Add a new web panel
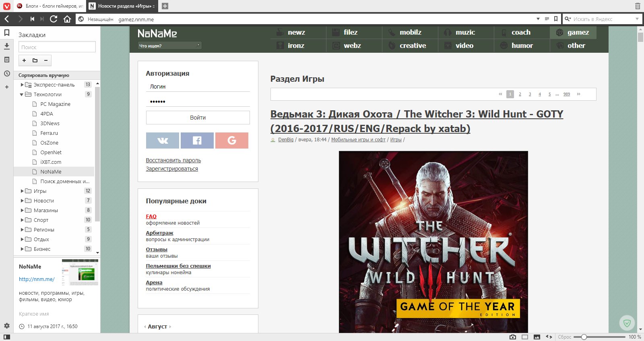Image resolution: width=644 pixels, height=341 pixels. (7, 87)
